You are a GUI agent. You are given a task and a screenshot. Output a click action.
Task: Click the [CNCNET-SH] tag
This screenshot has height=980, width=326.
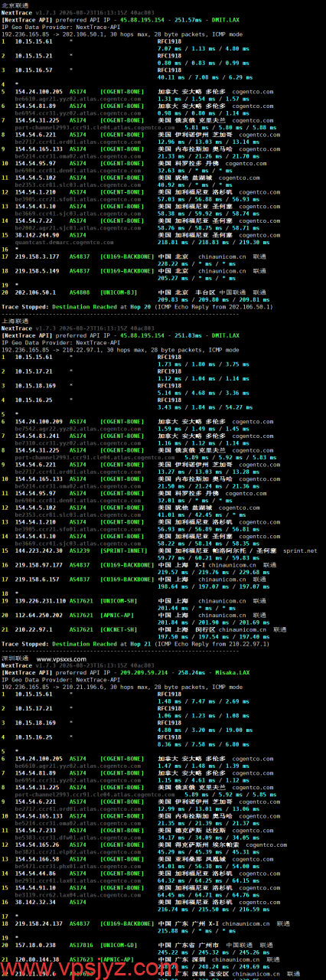[x=119, y=629]
